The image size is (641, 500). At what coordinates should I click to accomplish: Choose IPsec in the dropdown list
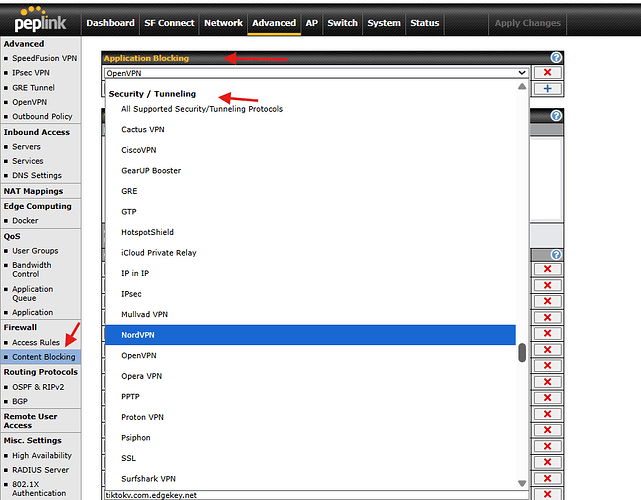click(310, 294)
